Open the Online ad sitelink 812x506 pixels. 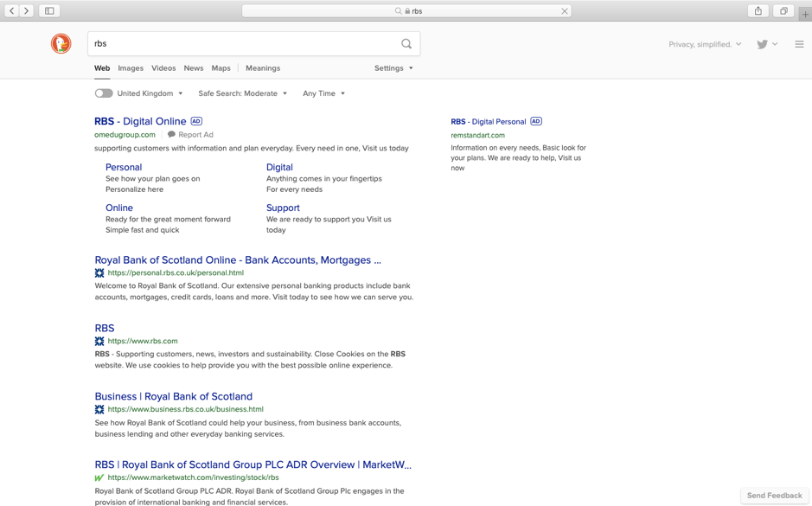(x=119, y=208)
